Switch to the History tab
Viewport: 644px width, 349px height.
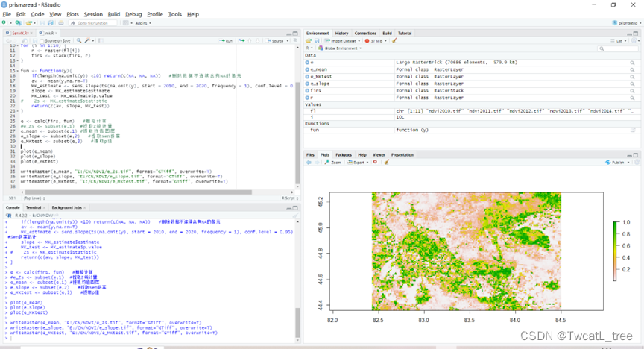(341, 34)
